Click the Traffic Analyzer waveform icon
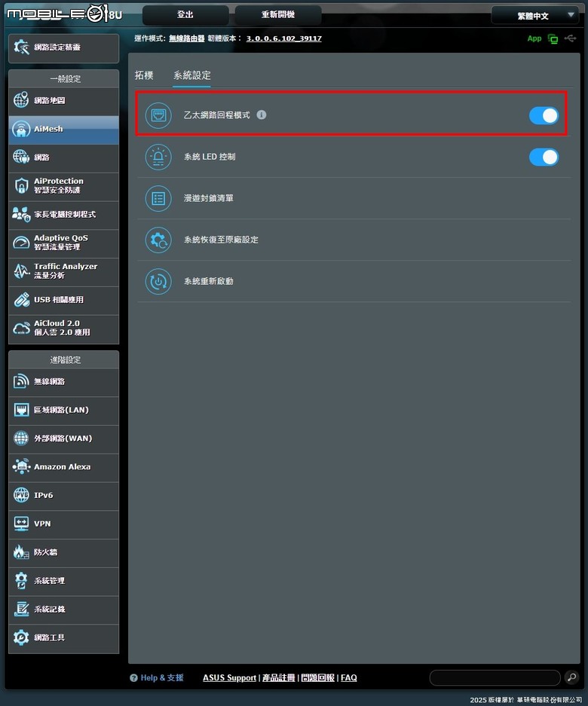 (21, 271)
